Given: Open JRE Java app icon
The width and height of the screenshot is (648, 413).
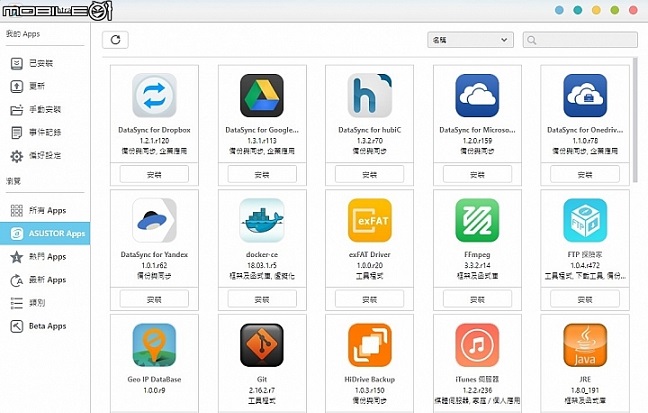Looking at the screenshot, I should 585,345.
